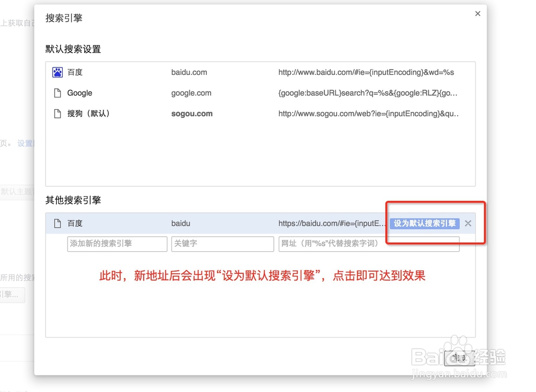This screenshot has height=392, width=536.
Task: Click the sogou.com keyword cell
Action: coord(192,114)
